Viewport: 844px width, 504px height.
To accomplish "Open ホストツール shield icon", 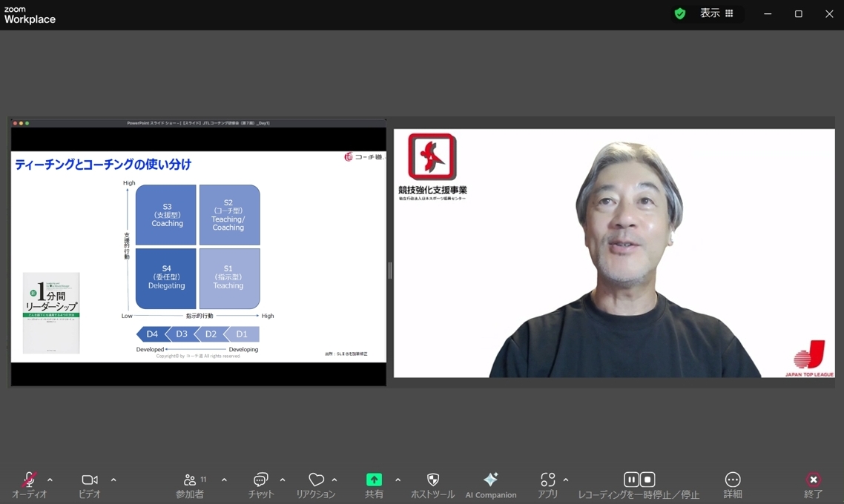I will 433,480.
